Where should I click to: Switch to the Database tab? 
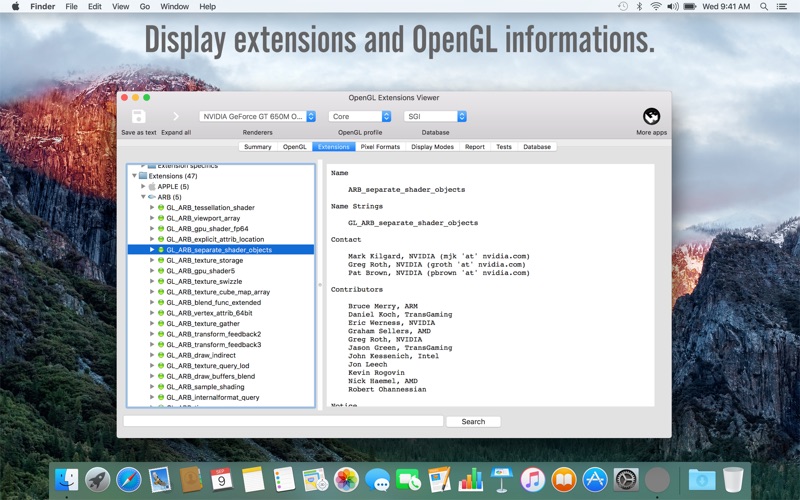[537, 146]
